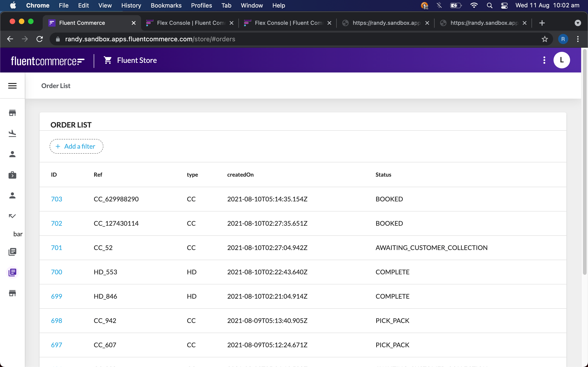This screenshot has width=588, height=367.
Task: Toggle the hamburger sidebar menu
Action: pyautogui.click(x=12, y=86)
